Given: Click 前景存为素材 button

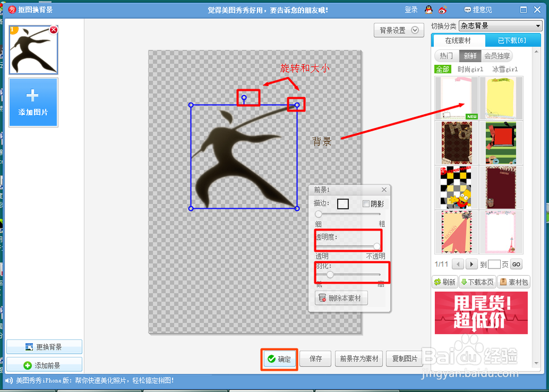Looking at the screenshot, I should (x=359, y=359).
